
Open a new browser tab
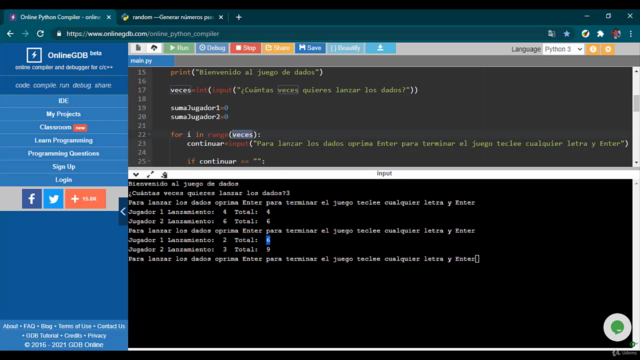(239, 17)
